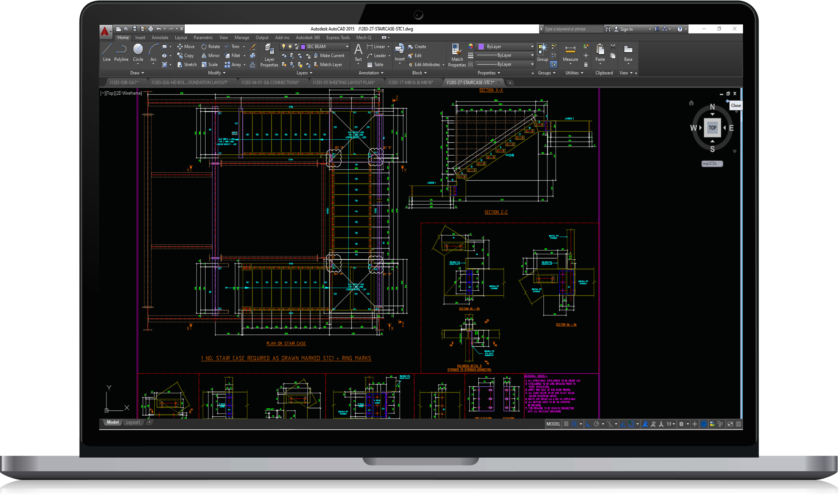Click the Plot (print) icon in quick access toolbar

[x=150, y=29]
